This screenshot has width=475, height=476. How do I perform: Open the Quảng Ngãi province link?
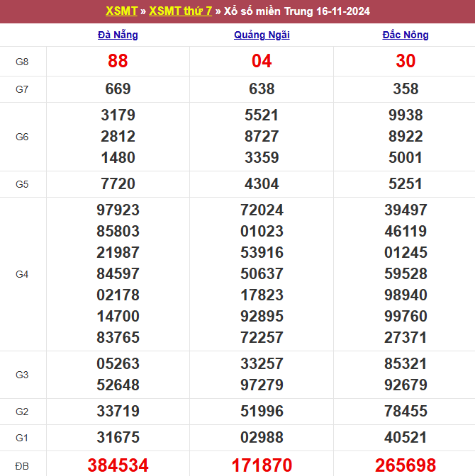click(x=262, y=35)
